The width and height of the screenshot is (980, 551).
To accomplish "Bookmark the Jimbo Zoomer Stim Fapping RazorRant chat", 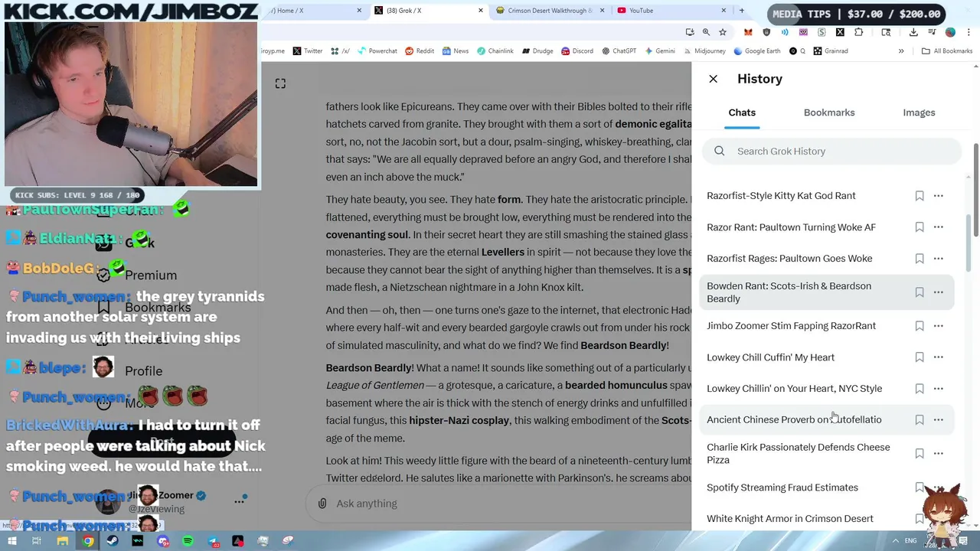I will tap(920, 326).
